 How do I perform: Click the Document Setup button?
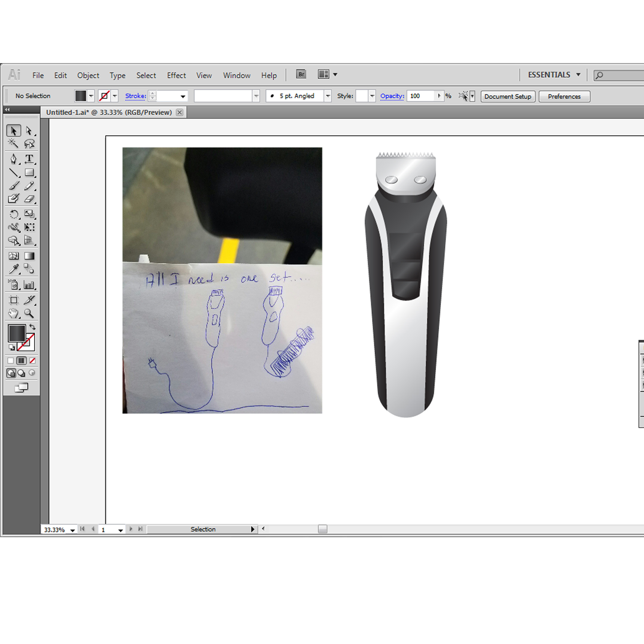[507, 97]
